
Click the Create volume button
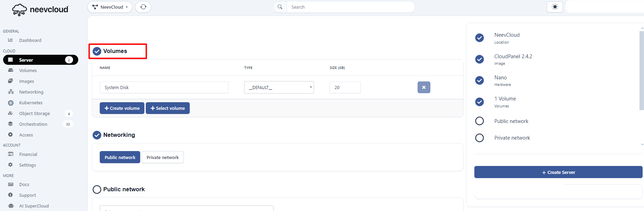pyautogui.click(x=122, y=108)
